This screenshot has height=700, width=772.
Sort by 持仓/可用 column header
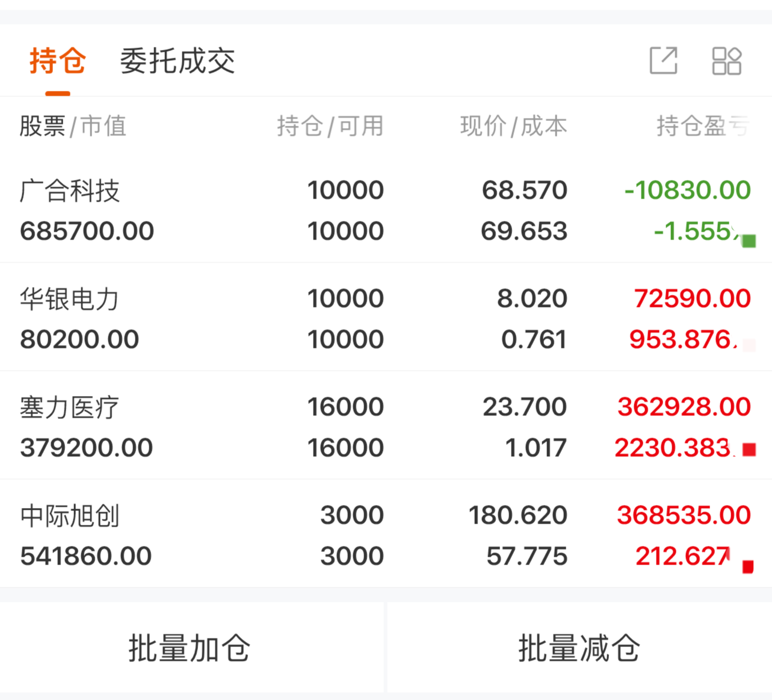(330, 126)
